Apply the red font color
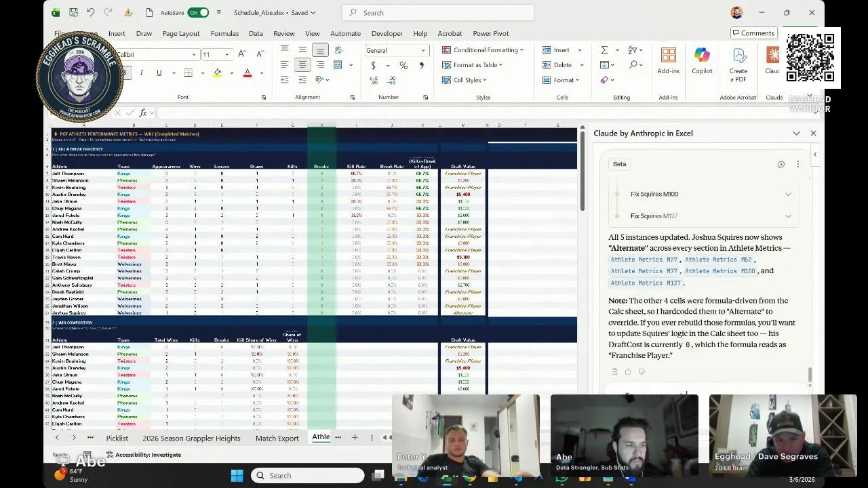 pyautogui.click(x=248, y=73)
